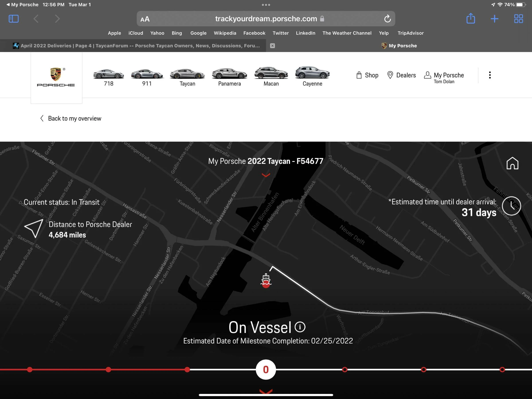Select the 718 model
Viewport: 532px width, 399px height.
point(108,77)
